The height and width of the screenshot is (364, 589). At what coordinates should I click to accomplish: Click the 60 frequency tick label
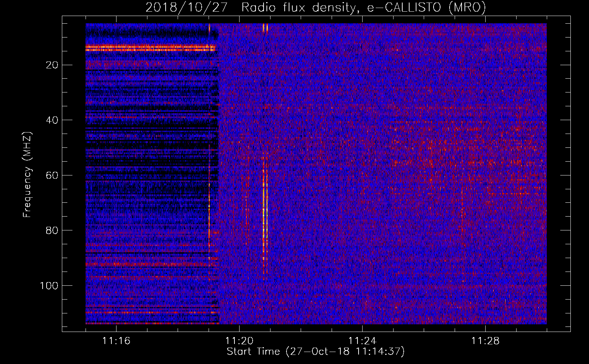[x=52, y=175]
